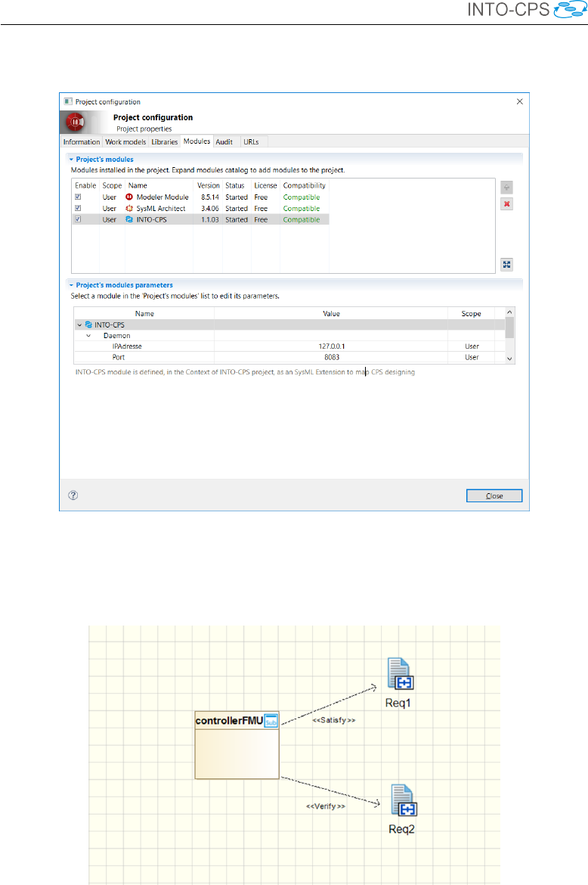Click scroll up arrow in parameters table

coord(509,312)
